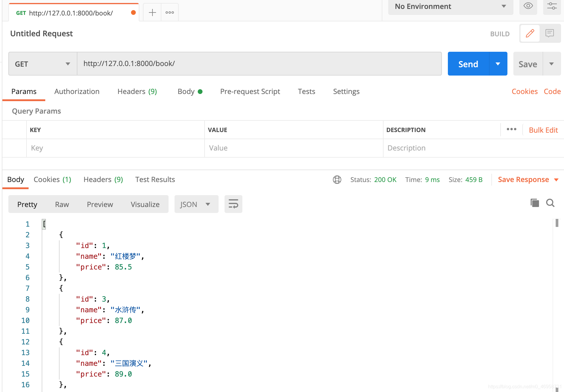Open the Cookies link
The height and width of the screenshot is (392, 564).
pyautogui.click(x=525, y=92)
